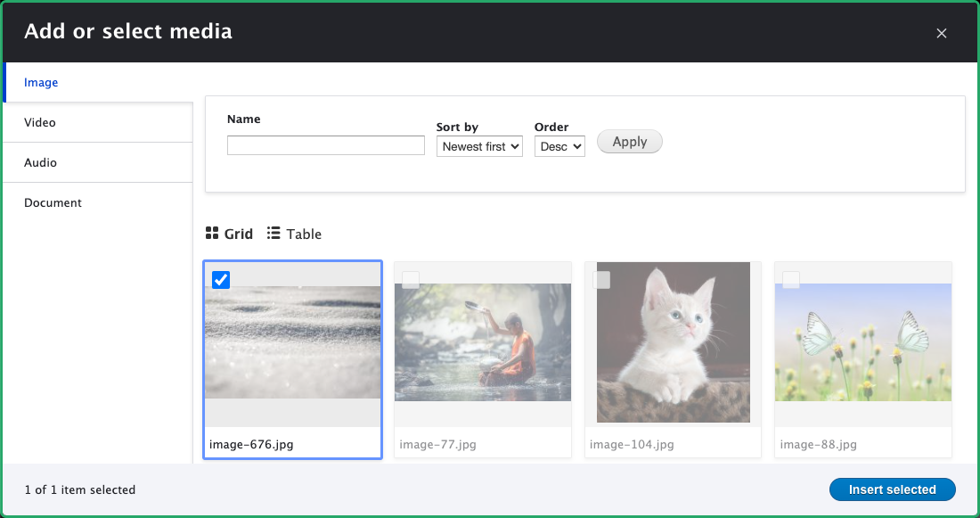This screenshot has height=518, width=980.
Task: Open the Sort by dropdown
Action: click(479, 146)
